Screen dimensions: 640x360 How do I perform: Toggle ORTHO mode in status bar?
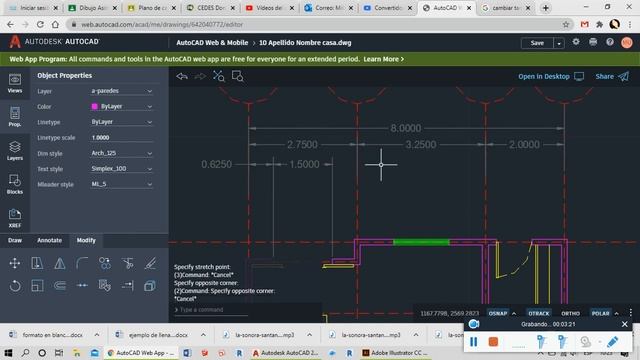pyautogui.click(x=571, y=313)
